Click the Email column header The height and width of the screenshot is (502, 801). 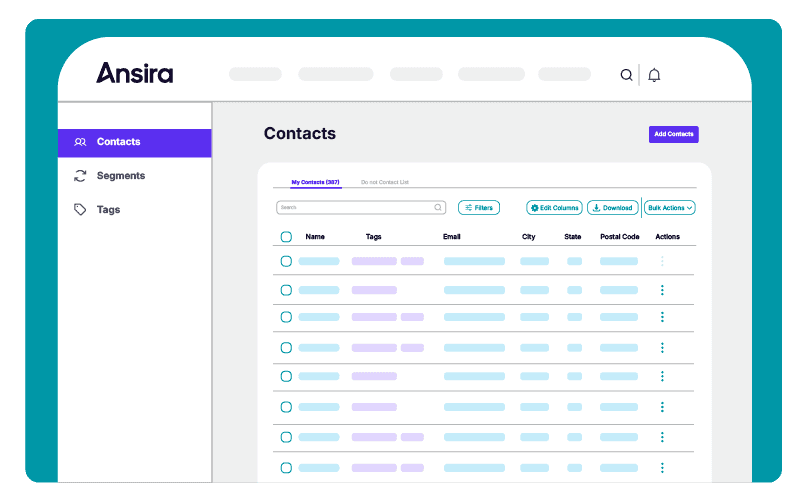[452, 237]
